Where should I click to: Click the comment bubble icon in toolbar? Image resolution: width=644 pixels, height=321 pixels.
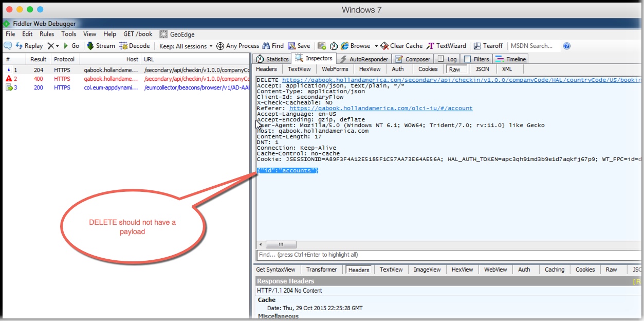(x=8, y=46)
